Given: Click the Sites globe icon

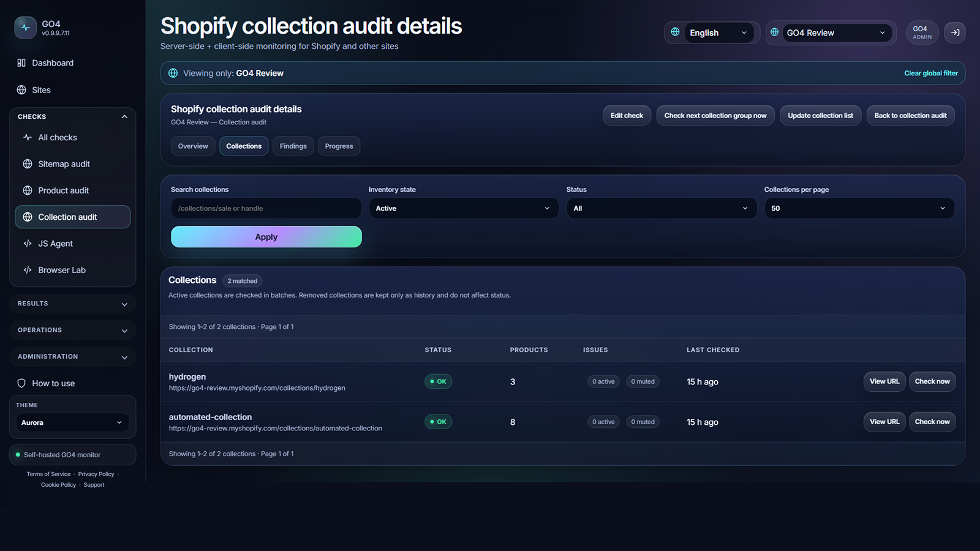Looking at the screenshot, I should (21, 90).
